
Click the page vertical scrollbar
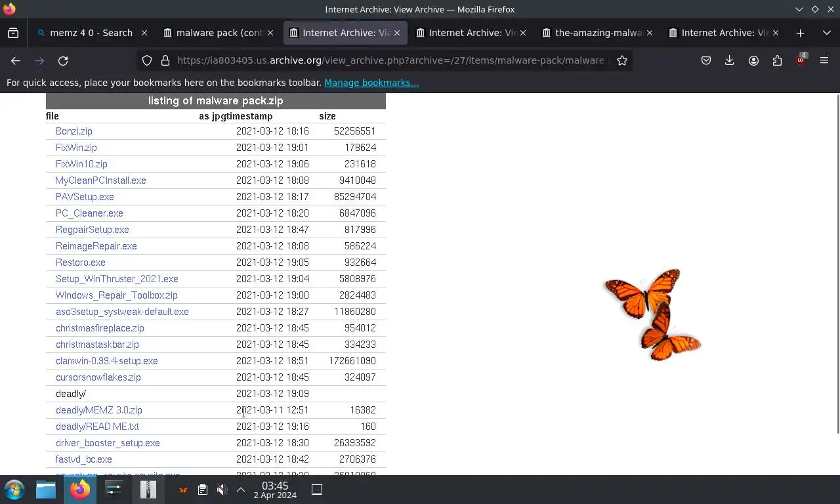coord(837,264)
